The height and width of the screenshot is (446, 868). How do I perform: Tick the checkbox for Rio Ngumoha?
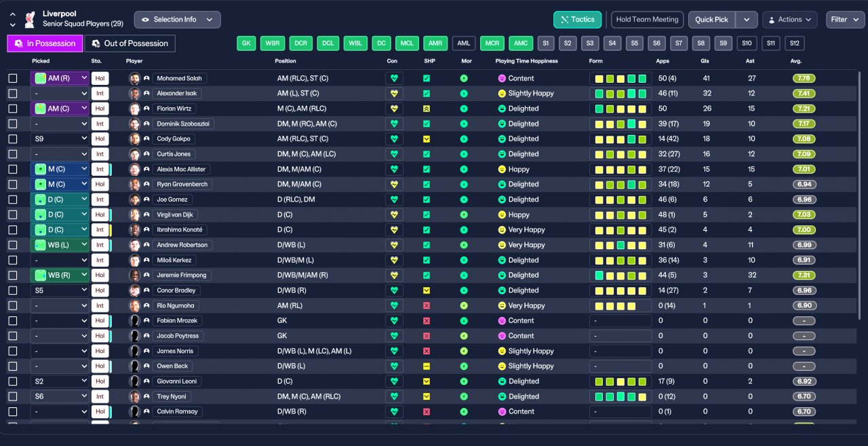[x=13, y=305]
